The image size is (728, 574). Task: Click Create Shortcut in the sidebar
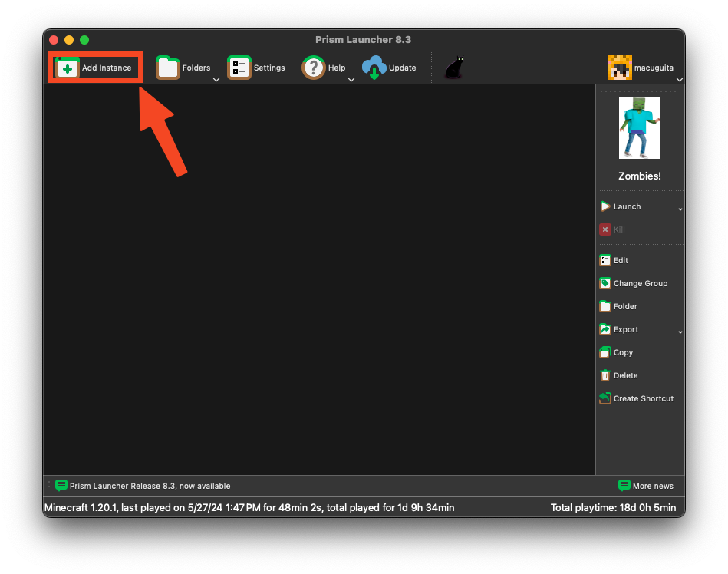[643, 398]
